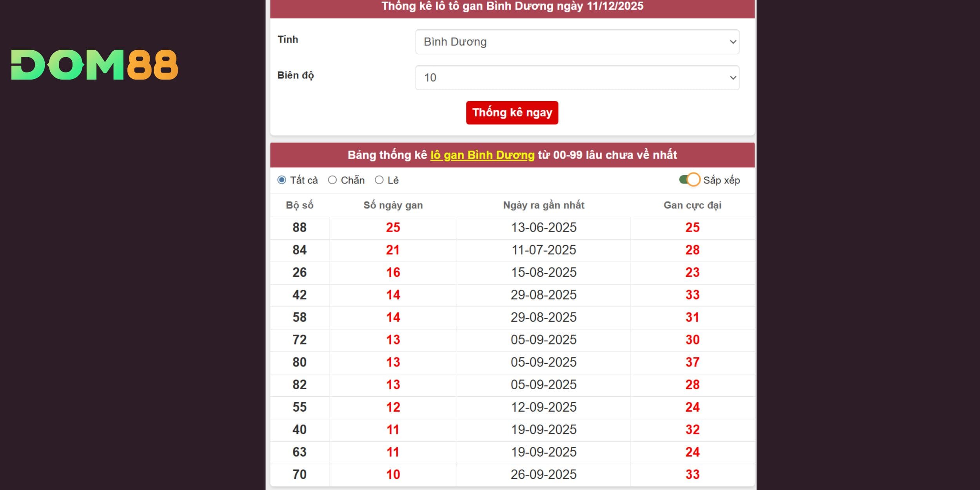
Task: Select the Tất cả radio option
Action: pos(281,180)
